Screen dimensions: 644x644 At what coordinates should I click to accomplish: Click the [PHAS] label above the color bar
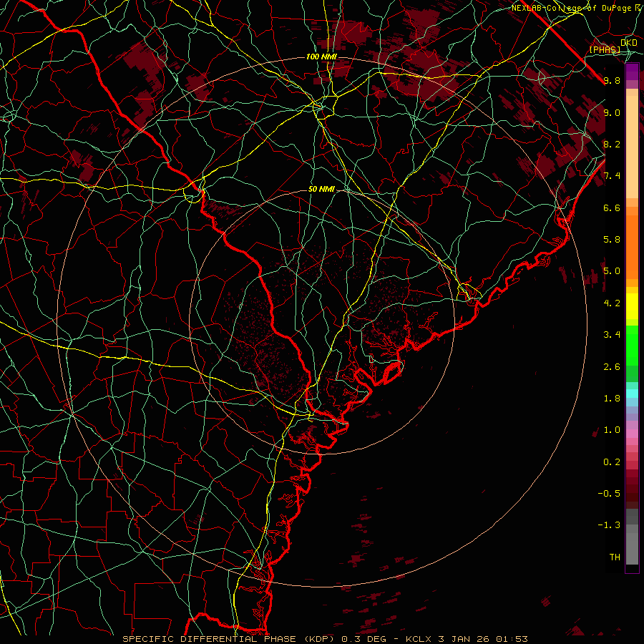[x=605, y=49]
